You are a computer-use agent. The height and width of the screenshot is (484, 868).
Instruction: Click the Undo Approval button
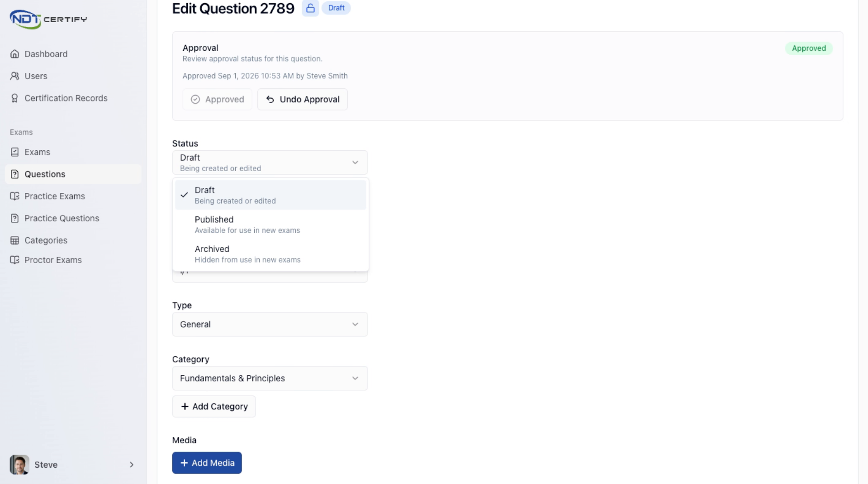click(302, 99)
